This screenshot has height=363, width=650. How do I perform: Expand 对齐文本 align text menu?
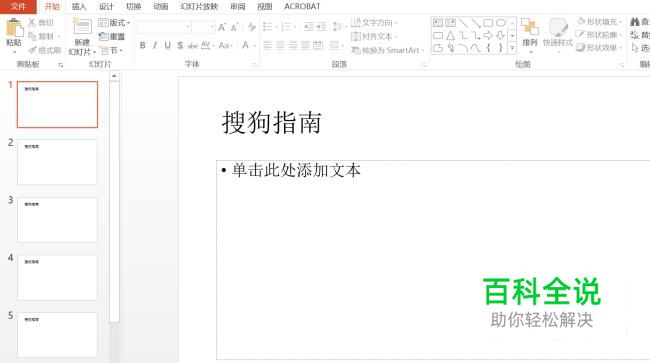point(374,36)
